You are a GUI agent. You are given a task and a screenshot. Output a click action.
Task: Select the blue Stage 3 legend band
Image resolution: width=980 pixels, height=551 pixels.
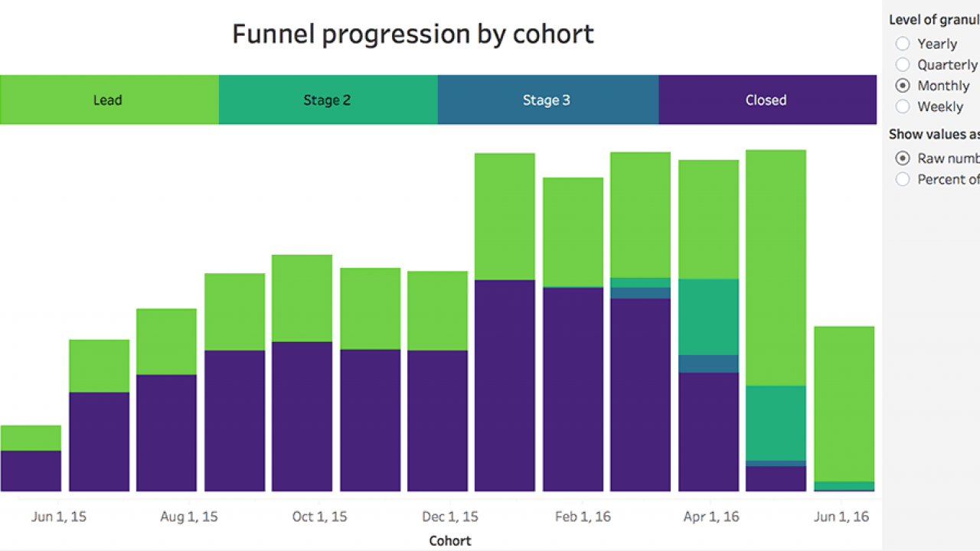547,99
